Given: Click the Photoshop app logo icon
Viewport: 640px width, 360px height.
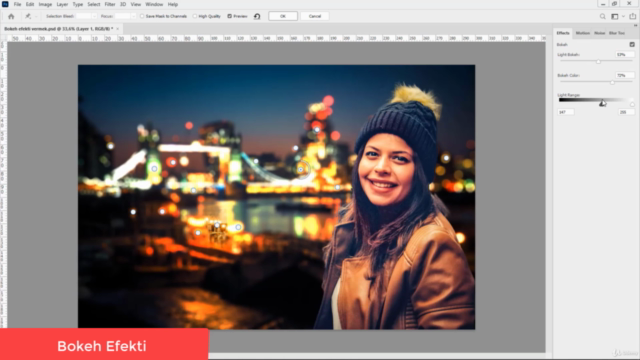Looking at the screenshot, I should click(x=5, y=4).
